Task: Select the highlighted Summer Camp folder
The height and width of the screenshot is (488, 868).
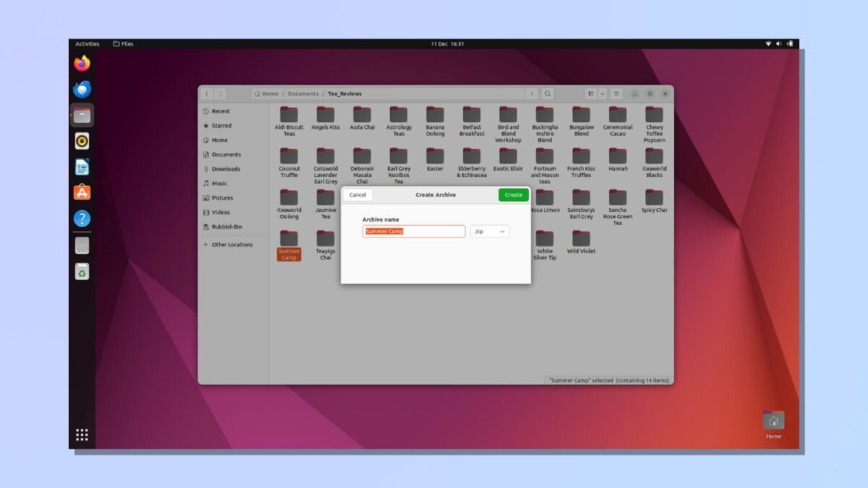Action: click(x=289, y=245)
